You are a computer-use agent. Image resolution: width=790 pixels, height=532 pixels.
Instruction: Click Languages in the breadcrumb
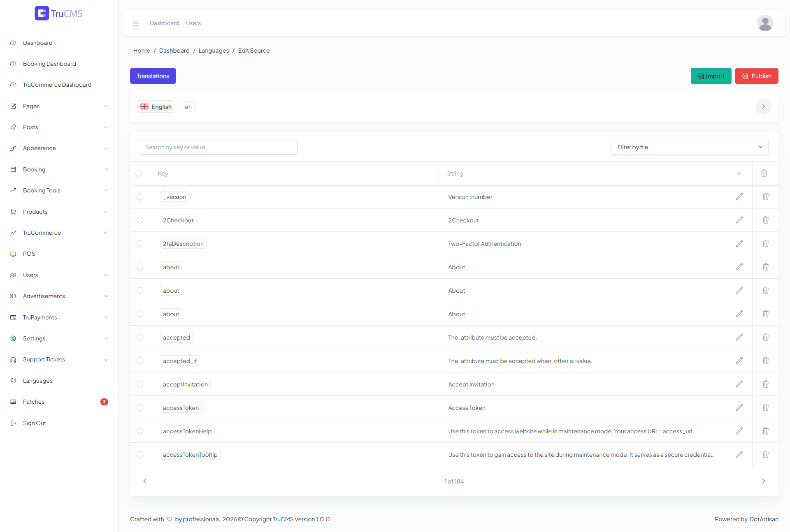pos(214,51)
